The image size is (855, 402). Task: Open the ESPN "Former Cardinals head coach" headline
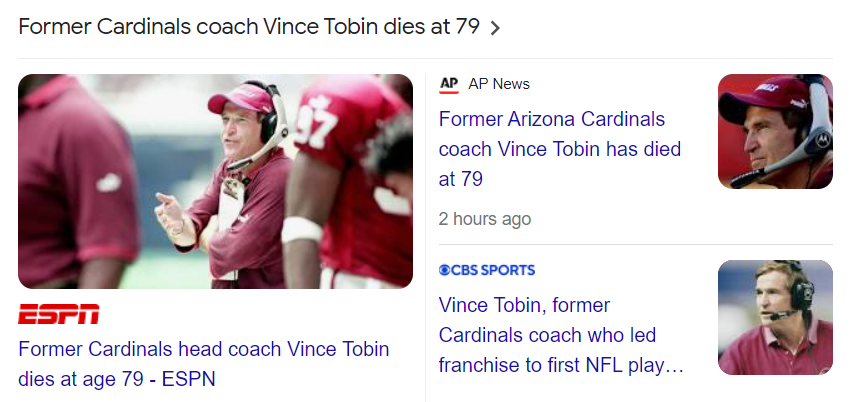203,350
